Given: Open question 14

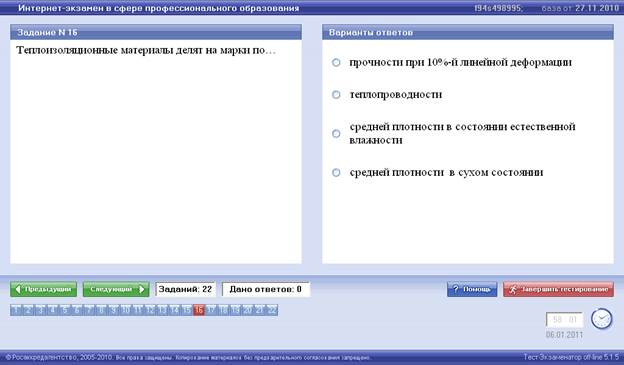Looking at the screenshot, I should tap(174, 310).
